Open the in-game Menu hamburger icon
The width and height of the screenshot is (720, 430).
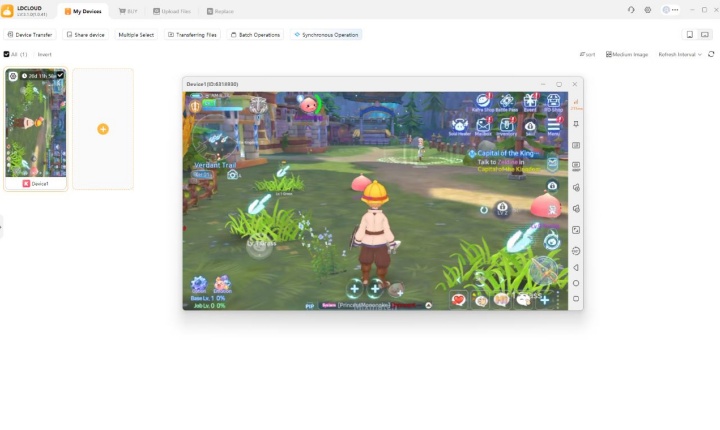point(554,126)
